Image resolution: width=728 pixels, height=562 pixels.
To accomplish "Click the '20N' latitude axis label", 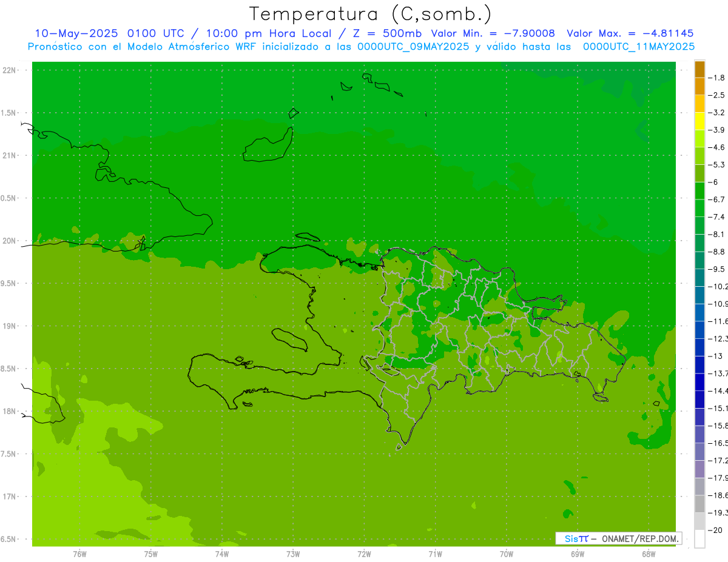I will click(9, 241).
